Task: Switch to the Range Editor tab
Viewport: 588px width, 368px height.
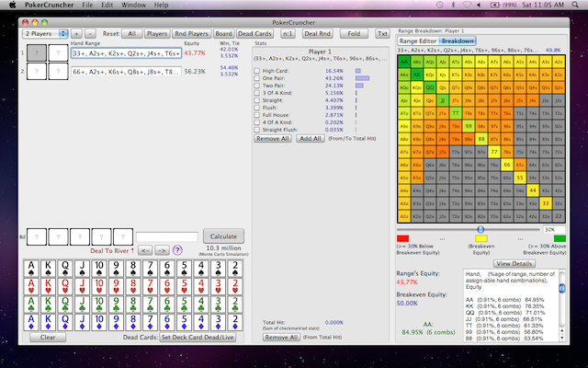Action: point(418,40)
